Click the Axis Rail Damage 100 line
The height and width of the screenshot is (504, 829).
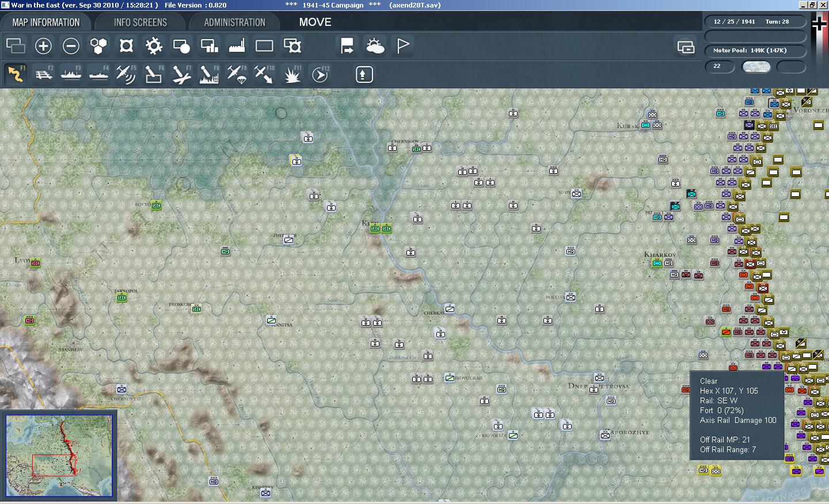738,420
